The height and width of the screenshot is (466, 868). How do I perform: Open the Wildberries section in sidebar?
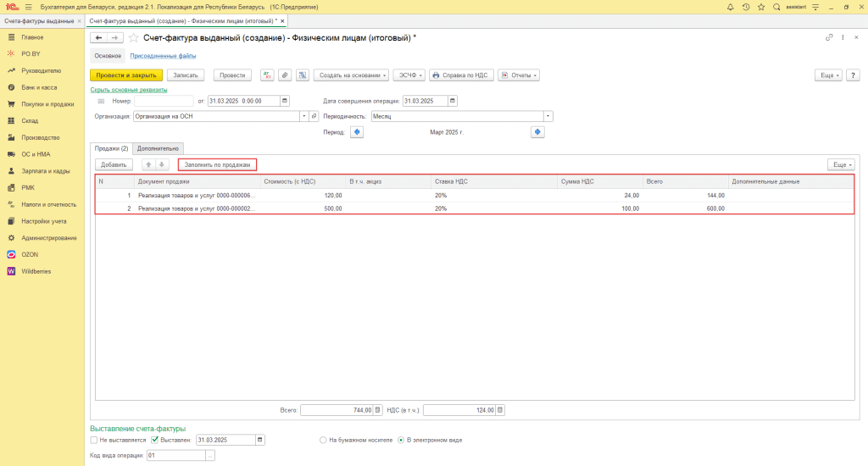[x=36, y=271]
